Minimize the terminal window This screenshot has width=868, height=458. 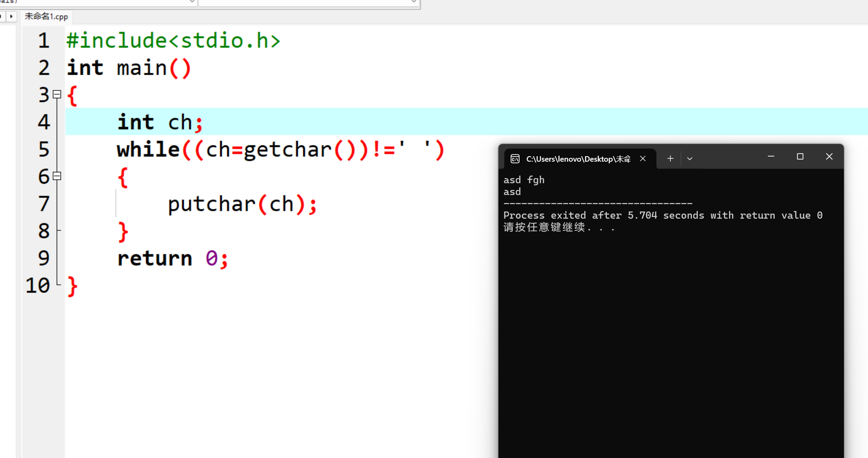pos(771,157)
